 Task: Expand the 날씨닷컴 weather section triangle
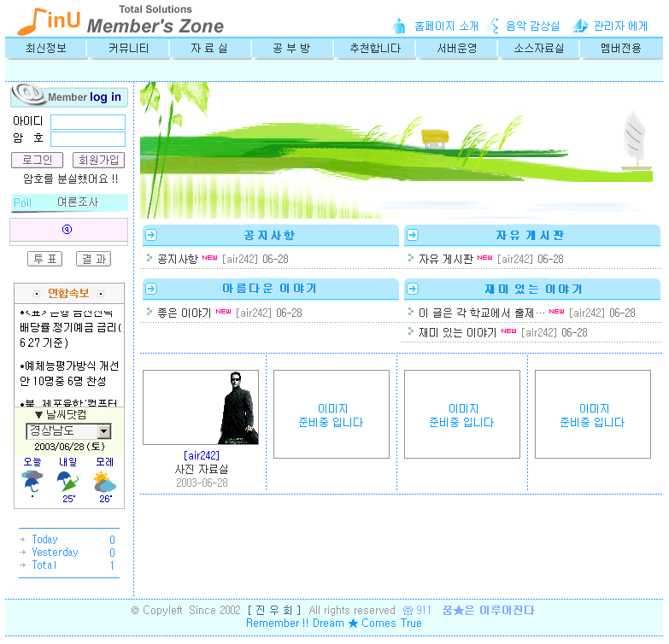coord(38,414)
